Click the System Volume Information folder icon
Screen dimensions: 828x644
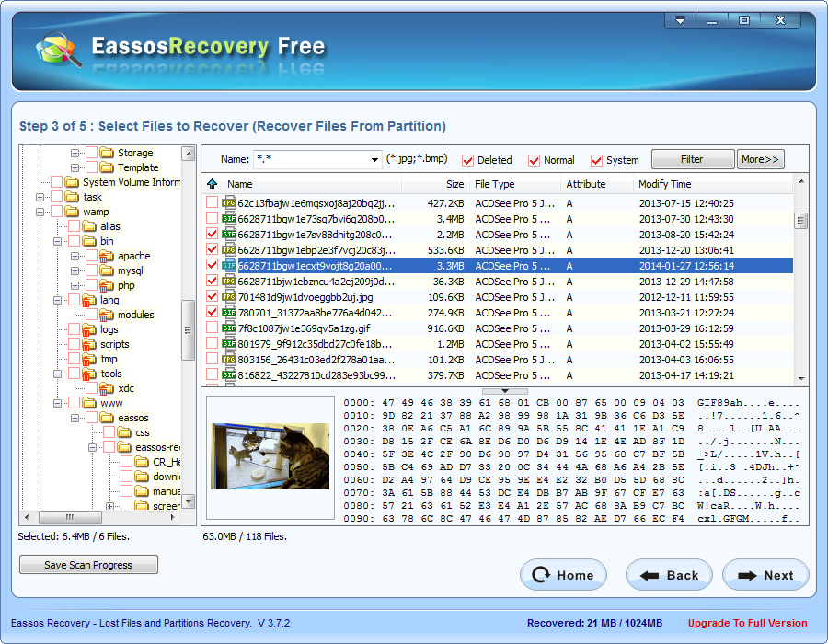tap(72, 182)
